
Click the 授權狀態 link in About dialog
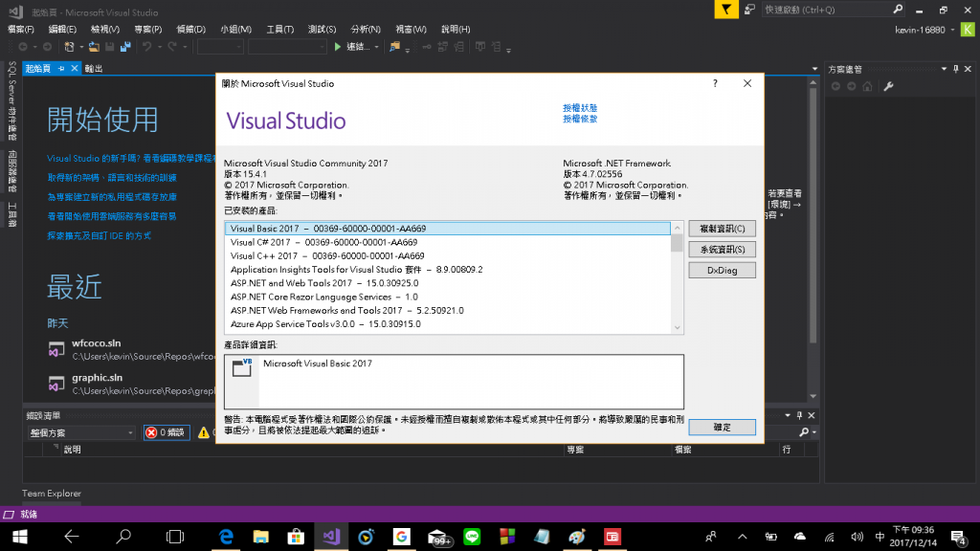(x=580, y=108)
